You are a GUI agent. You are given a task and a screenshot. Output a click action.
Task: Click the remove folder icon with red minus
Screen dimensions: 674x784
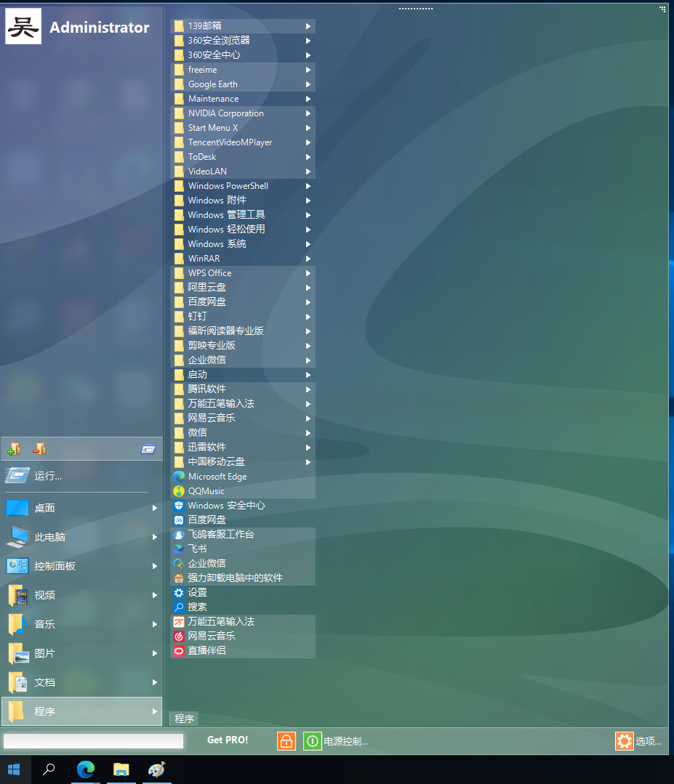click(39, 449)
